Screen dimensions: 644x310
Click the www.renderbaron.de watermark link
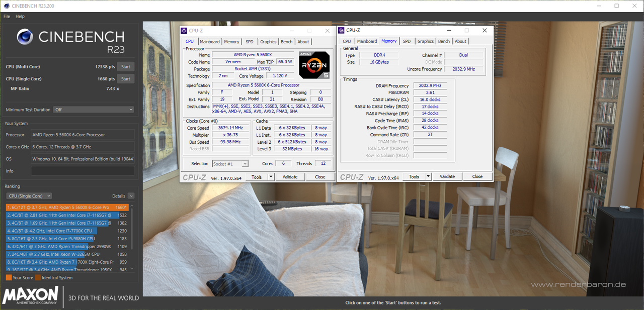[579, 285]
